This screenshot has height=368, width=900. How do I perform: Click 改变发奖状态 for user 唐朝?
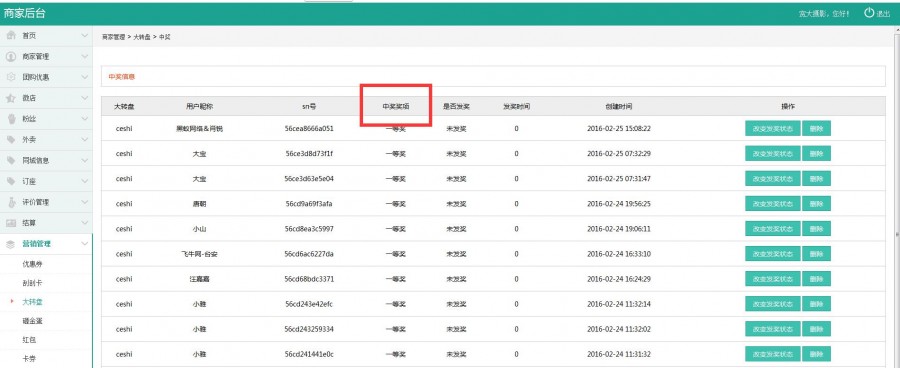pyautogui.click(x=773, y=204)
